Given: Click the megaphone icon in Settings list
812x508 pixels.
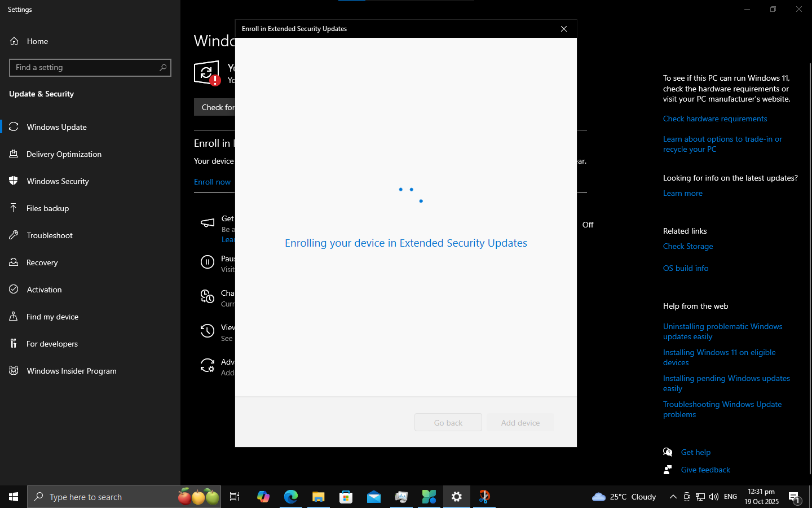Looking at the screenshot, I should click(x=208, y=223).
